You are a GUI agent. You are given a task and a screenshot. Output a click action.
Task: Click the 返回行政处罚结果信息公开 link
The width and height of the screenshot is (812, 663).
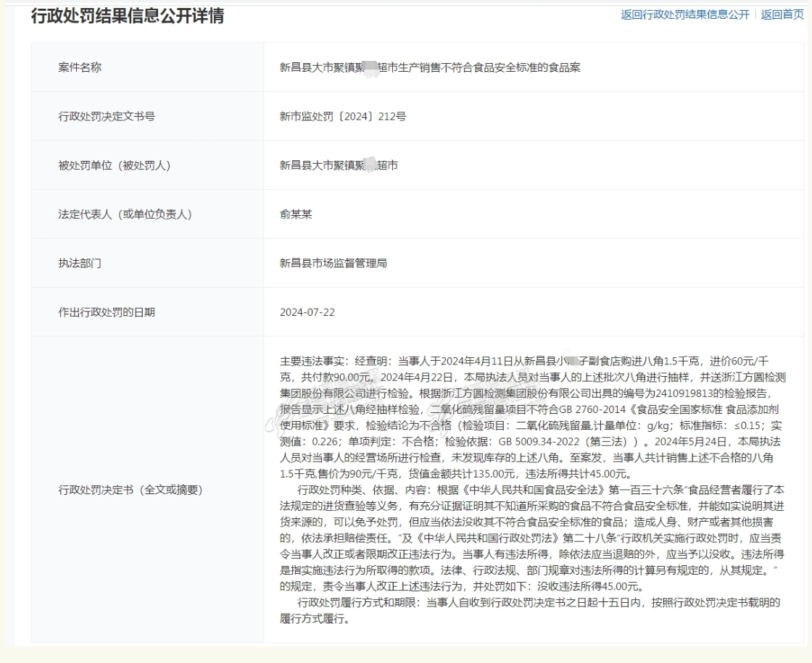[684, 14]
